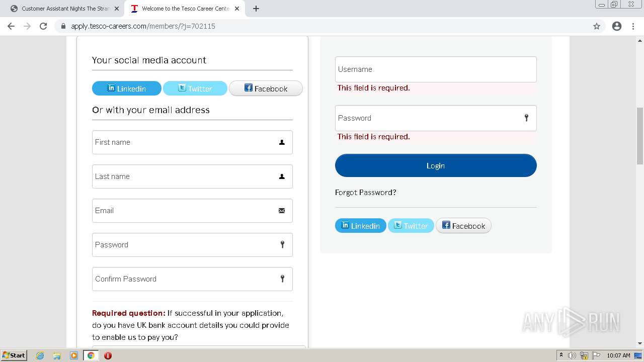The height and width of the screenshot is (362, 644).
Task: Open volume control in system tray
Action: 572,355
